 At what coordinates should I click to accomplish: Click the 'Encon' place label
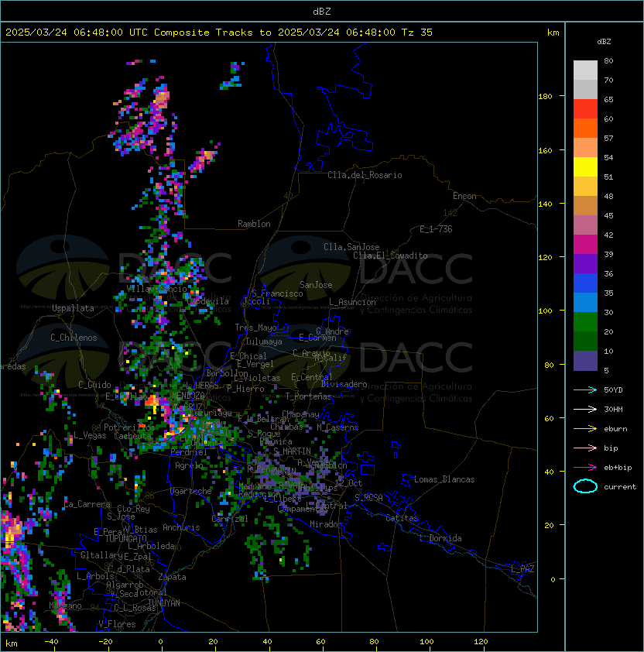pyautogui.click(x=464, y=196)
